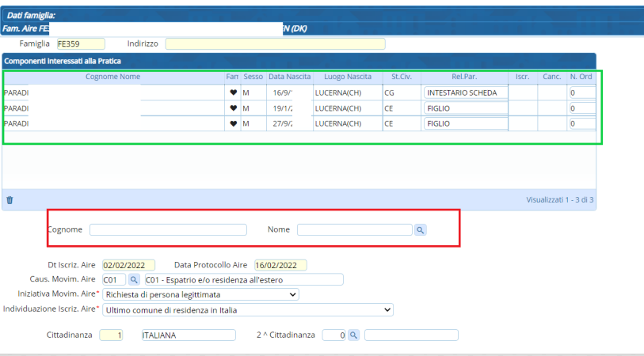644x356 pixels.
Task: Sort by the Cognome Nome column header
Action: [x=112, y=77]
